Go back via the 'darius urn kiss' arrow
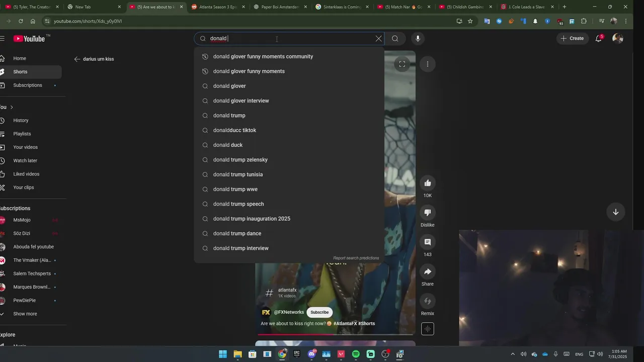This screenshot has width=644, height=362. click(77, 59)
